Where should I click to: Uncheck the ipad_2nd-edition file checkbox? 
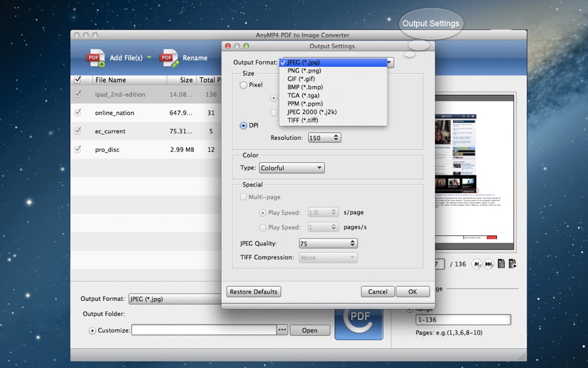[x=77, y=94]
